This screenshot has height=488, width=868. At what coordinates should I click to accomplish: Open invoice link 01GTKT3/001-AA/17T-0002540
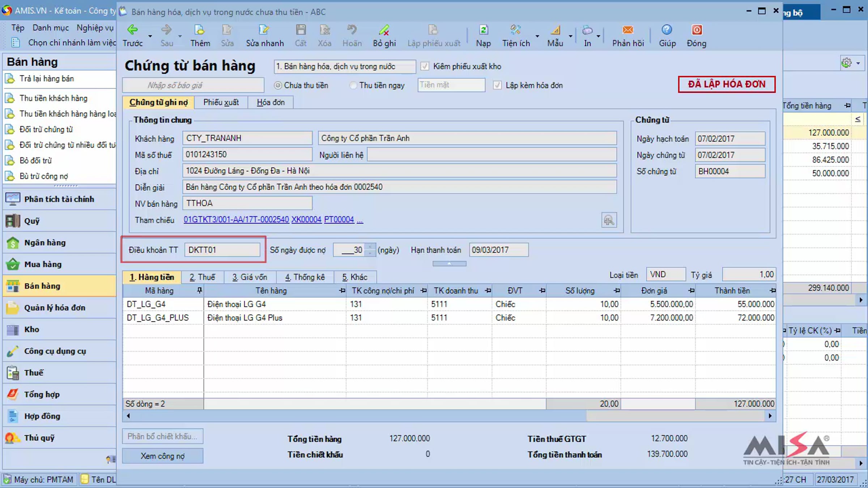coord(236,220)
